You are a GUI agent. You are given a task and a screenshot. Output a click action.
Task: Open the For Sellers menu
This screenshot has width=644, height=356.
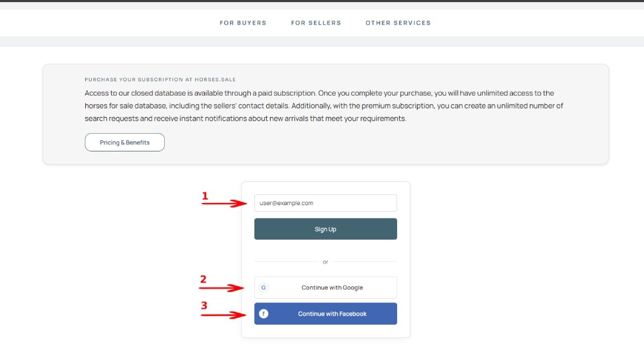pos(316,23)
